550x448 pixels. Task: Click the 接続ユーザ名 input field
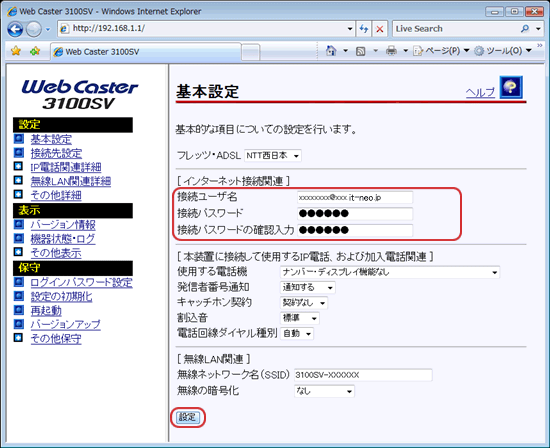[355, 198]
